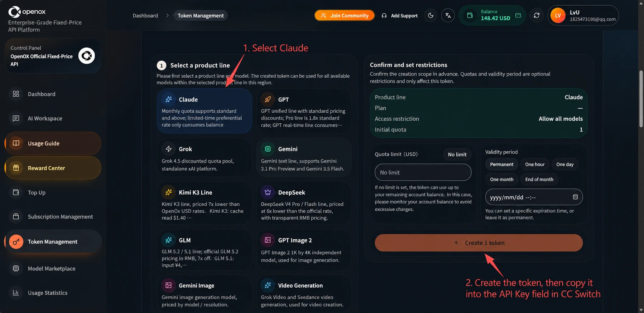
Task: Go to Usage Guide in the sidebar
Action: [53, 143]
